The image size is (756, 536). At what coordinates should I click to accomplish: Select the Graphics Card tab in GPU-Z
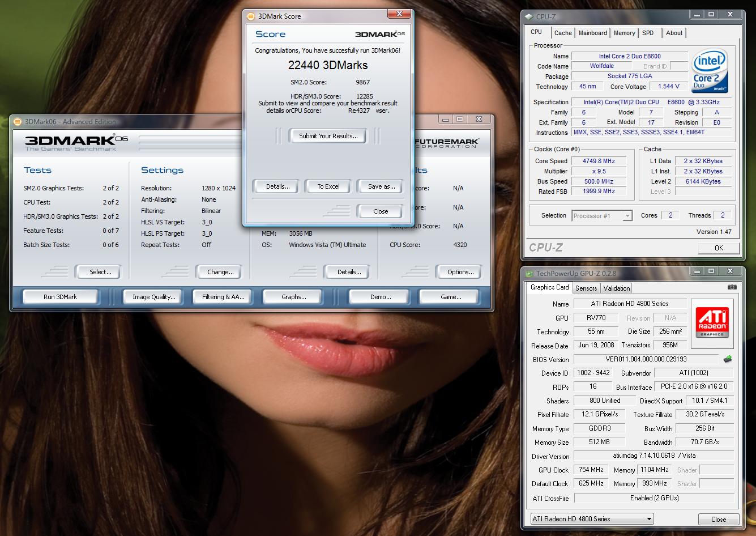point(549,287)
